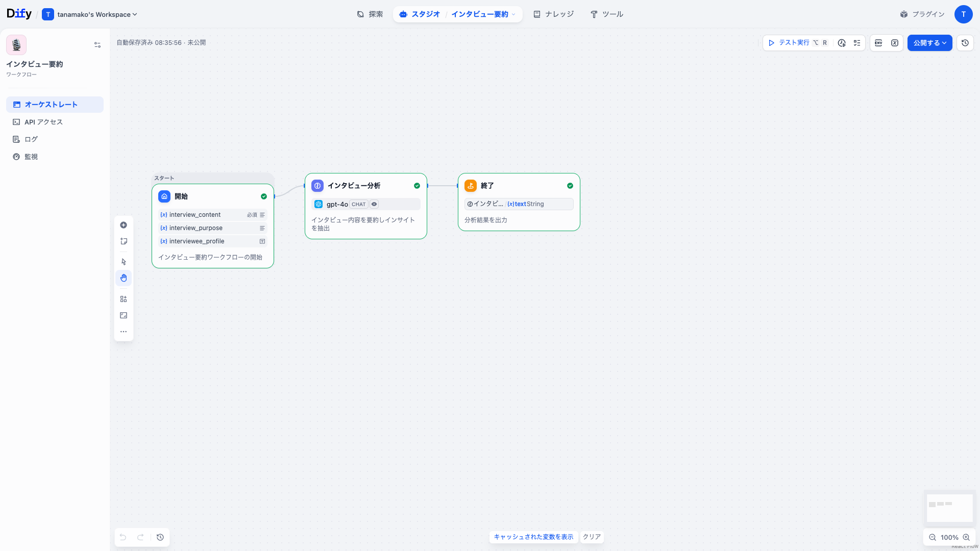Screen dimensions: 980x551
Task: Add a note to the canvas
Action: (124, 241)
